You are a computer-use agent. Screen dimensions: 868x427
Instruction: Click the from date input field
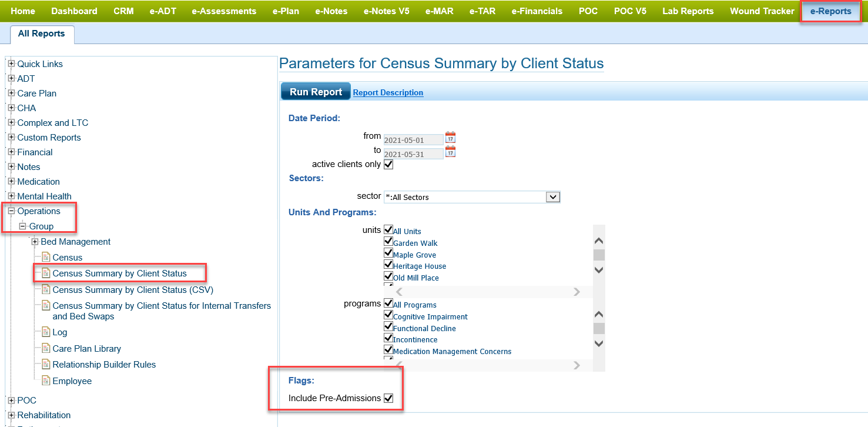point(413,140)
